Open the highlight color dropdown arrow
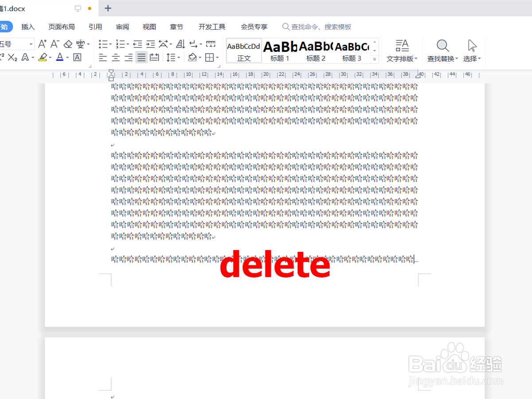Image resolution: width=532 pixels, height=399 pixels. 50,57
